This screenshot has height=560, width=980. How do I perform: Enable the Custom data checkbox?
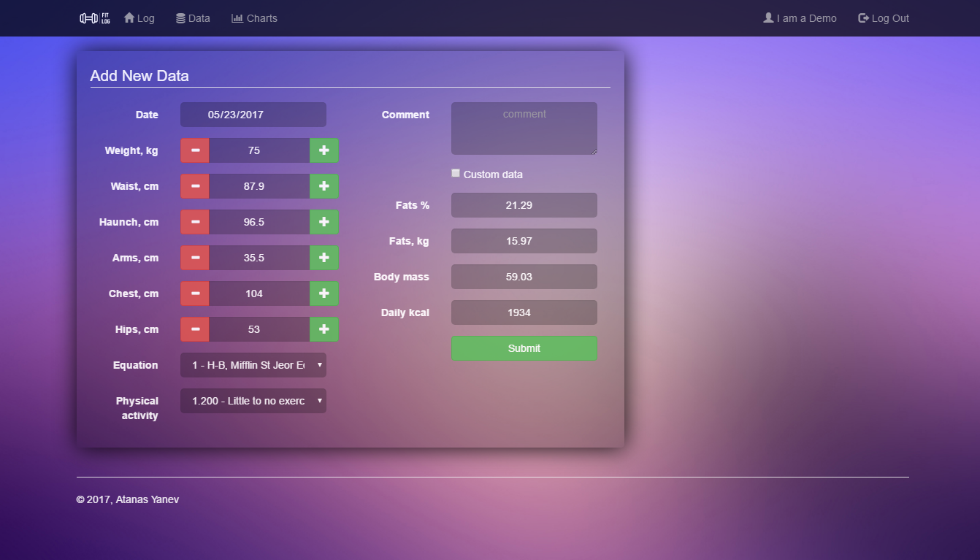pyautogui.click(x=456, y=173)
